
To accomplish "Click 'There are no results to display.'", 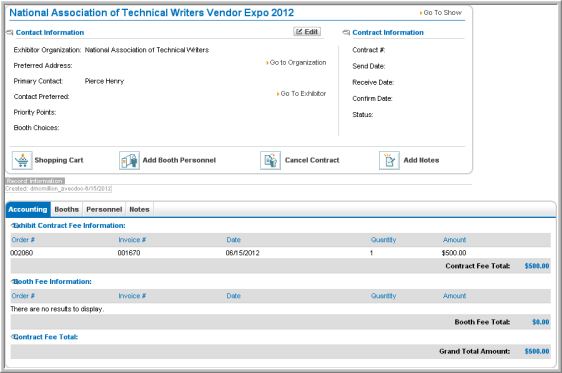I will pyautogui.click(x=57, y=309).
